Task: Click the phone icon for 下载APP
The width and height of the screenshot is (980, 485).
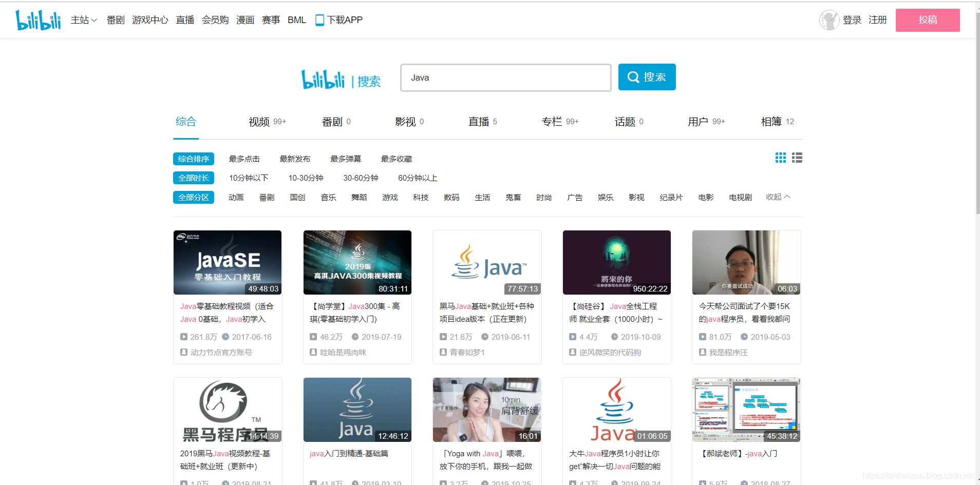Action: pyautogui.click(x=319, y=20)
